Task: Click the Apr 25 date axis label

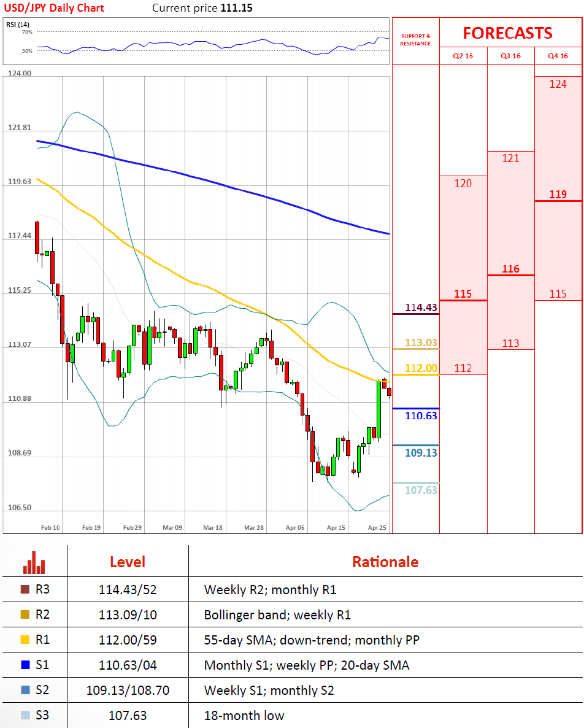Action: coord(377,527)
